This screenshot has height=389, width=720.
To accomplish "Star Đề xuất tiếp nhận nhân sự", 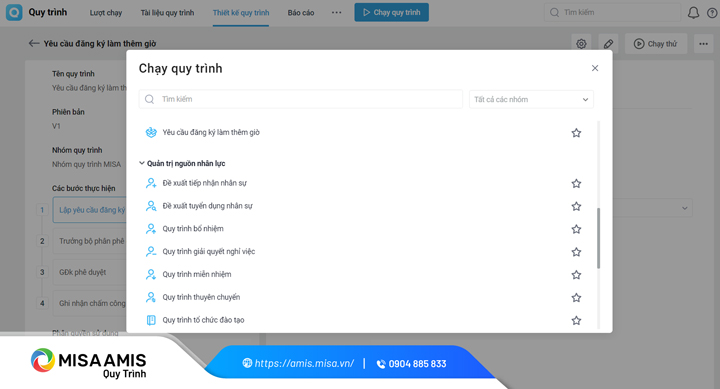I will 576,183.
